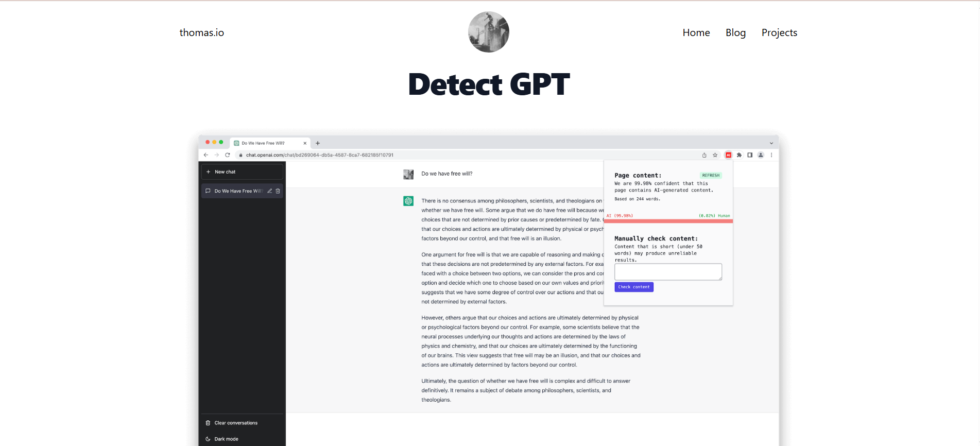Click the Check content button

tap(634, 287)
